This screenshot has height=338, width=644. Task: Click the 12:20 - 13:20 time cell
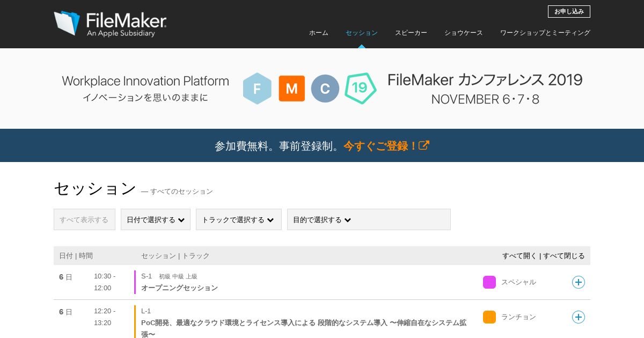[x=105, y=317]
